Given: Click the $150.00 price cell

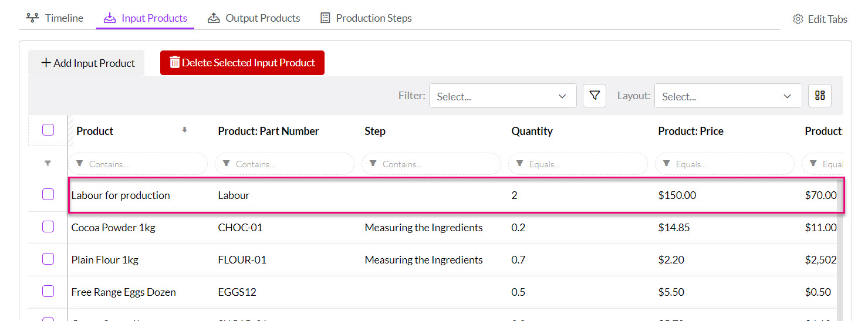Looking at the screenshot, I should pyautogui.click(x=677, y=195).
